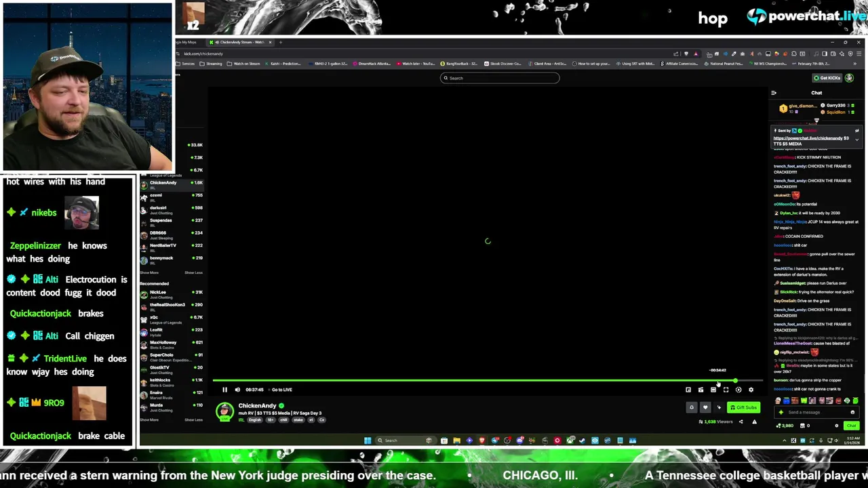Hide the pinned message using unpin icon
Viewport: 868px width, 488px height.
(x=856, y=130)
